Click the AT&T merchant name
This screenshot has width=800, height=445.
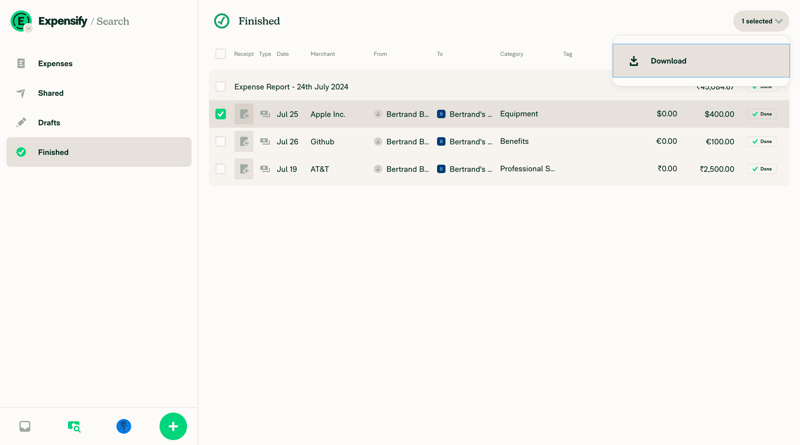(x=319, y=169)
